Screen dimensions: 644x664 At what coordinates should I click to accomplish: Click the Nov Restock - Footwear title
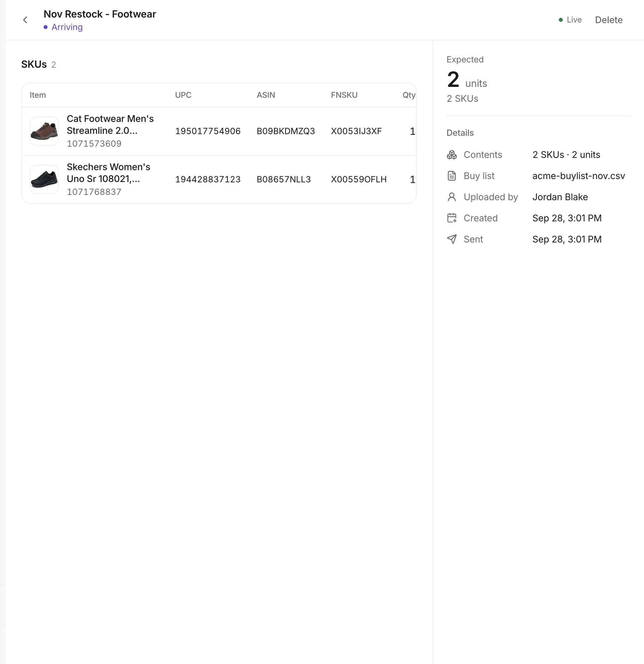pos(100,14)
